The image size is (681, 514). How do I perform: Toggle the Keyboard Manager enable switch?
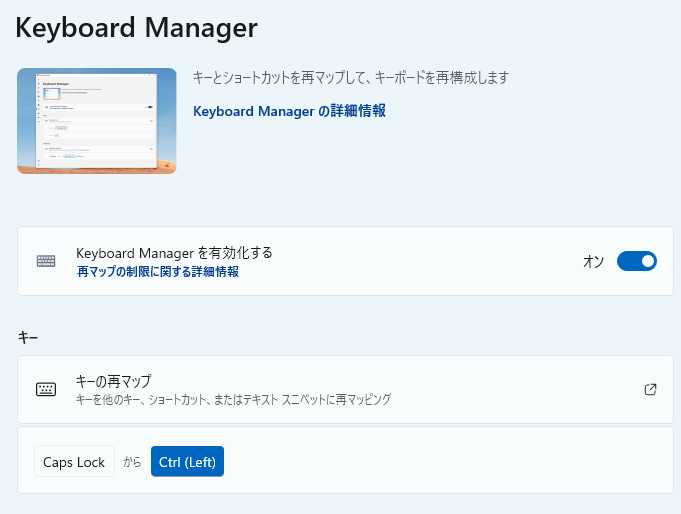pos(636,261)
